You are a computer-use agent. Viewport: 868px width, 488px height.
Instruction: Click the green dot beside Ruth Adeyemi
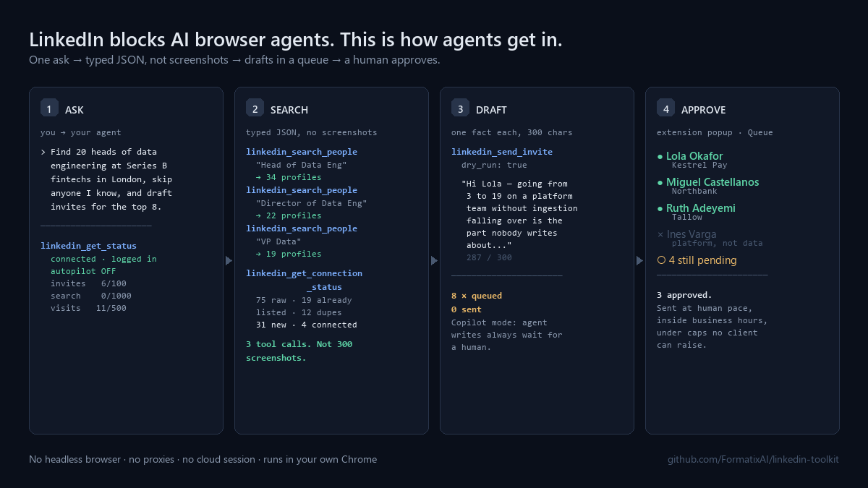660,208
